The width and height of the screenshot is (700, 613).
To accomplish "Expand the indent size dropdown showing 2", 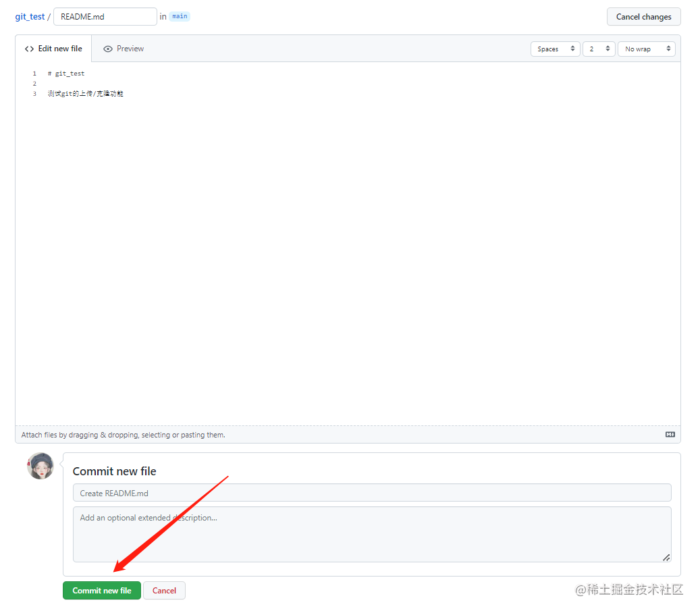I will click(599, 49).
